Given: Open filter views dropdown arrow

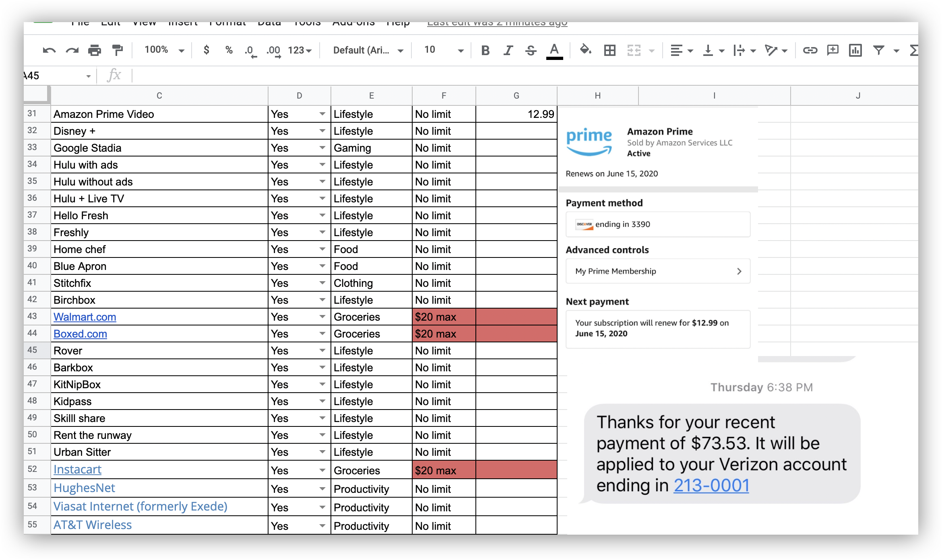Looking at the screenshot, I should click(896, 51).
